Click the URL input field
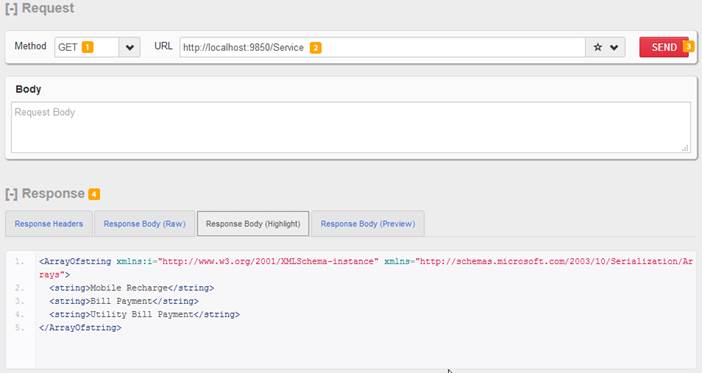702x373 pixels. (x=382, y=47)
